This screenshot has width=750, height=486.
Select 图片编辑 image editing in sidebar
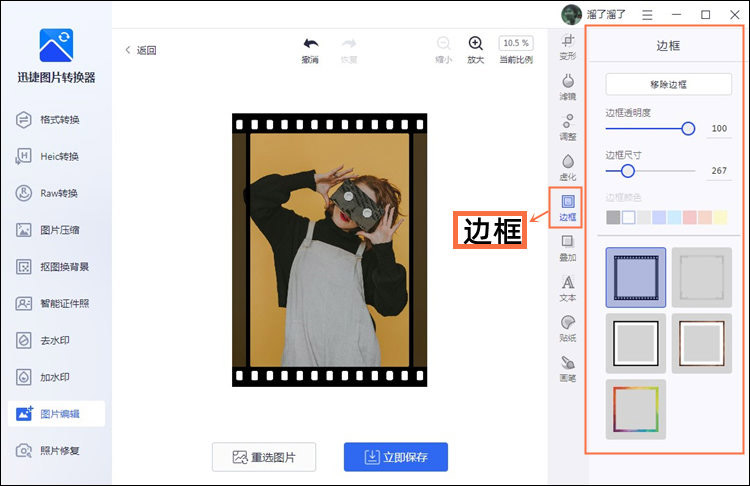tap(56, 414)
